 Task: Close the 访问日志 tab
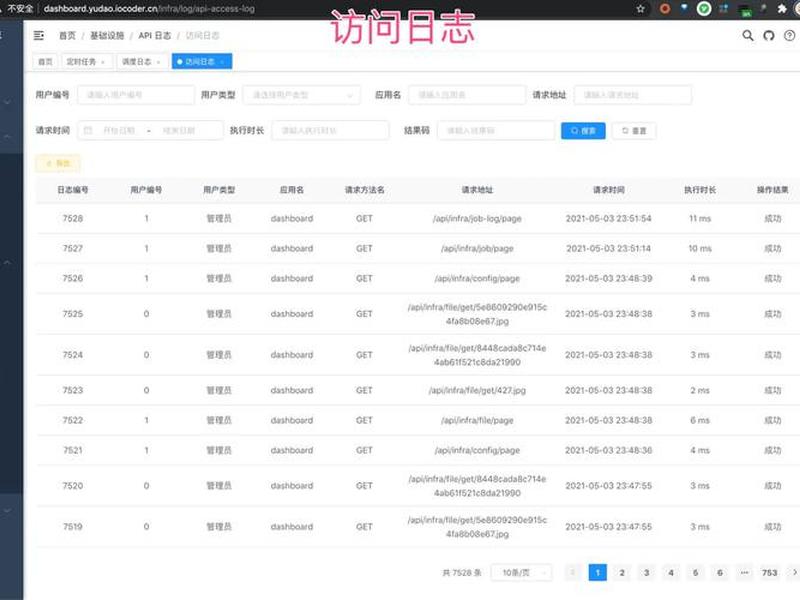(x=222, y=62)
